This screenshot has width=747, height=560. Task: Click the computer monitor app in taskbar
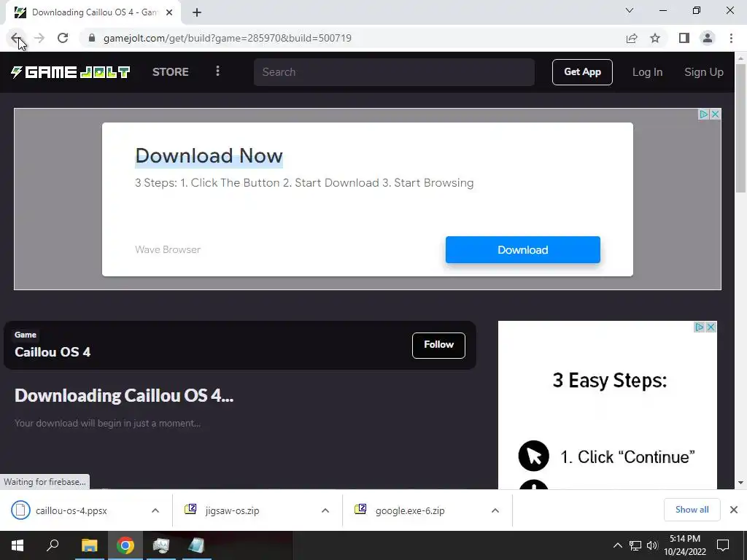tap(161, 545)
